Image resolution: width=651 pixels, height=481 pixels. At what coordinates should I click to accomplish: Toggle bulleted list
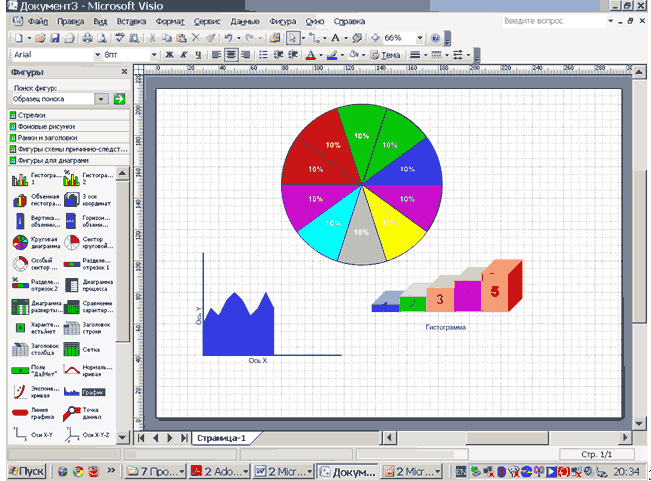pos(263,55)
